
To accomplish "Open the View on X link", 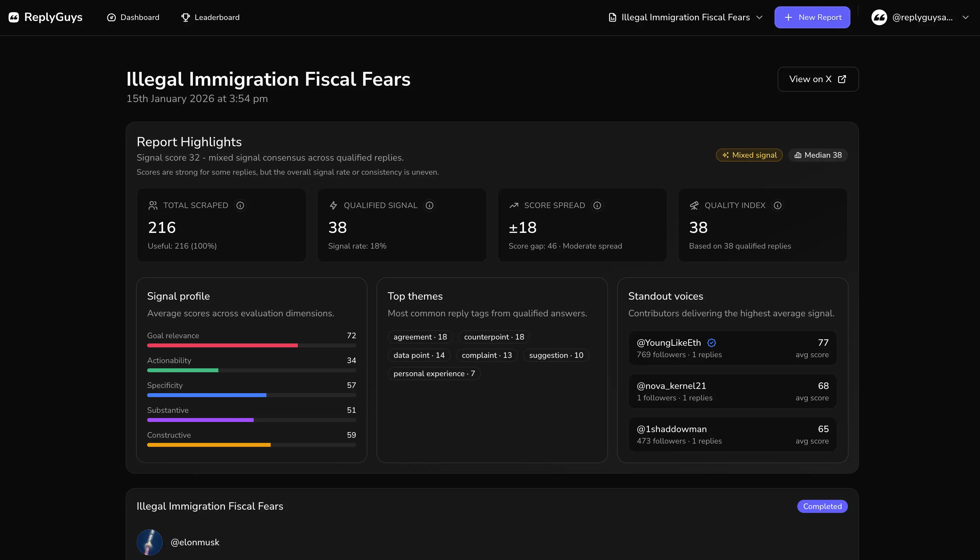I will click(818, 79).
